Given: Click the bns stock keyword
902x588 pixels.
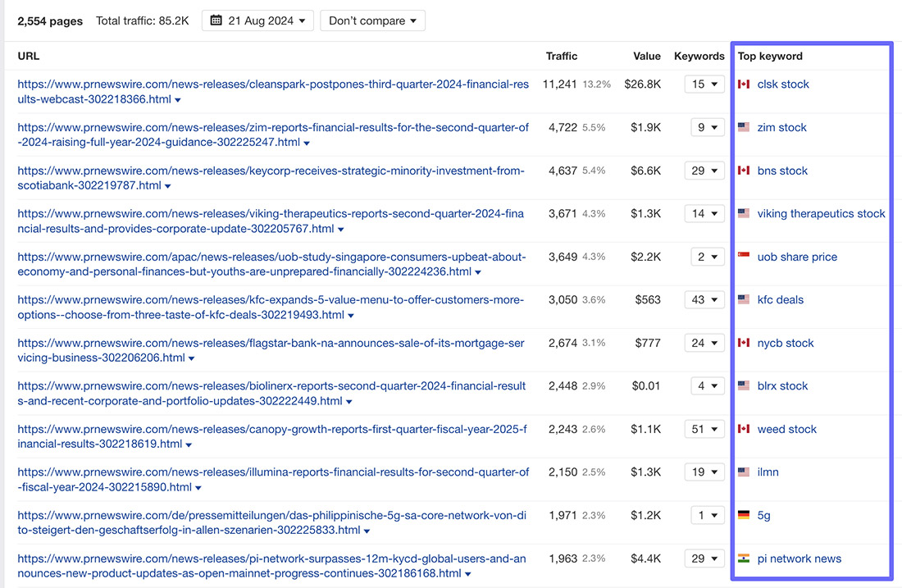Looking at the screenshot, I should [x=782, y=171].
